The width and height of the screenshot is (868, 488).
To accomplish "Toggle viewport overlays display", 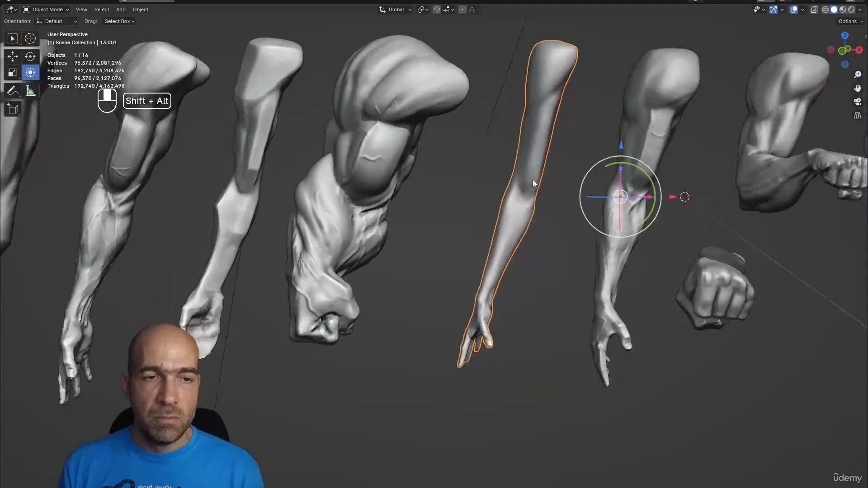I will [794, 9].
